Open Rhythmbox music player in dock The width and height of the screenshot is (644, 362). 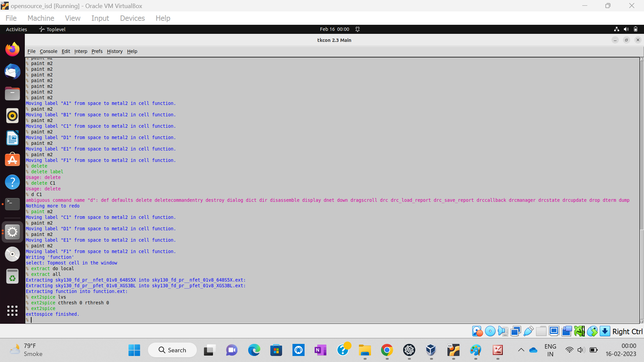click(x=12, y=116)
